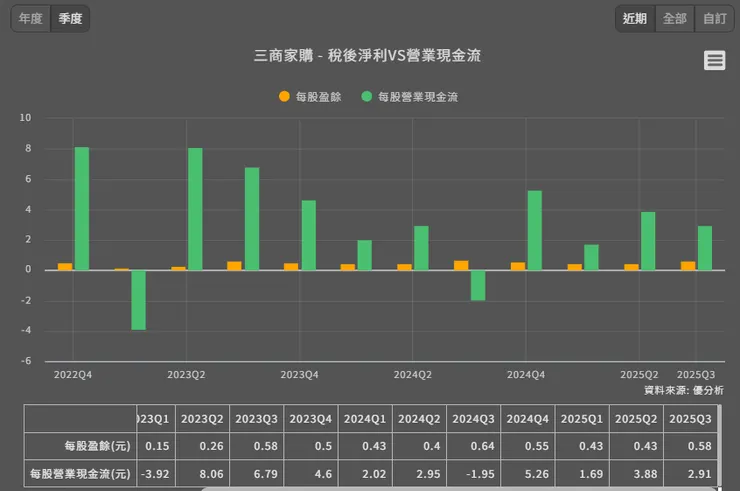Click the 2022Q4 green cash flow bar
Viewport: 740px width, 491px height.
click(x=82, y=209)
